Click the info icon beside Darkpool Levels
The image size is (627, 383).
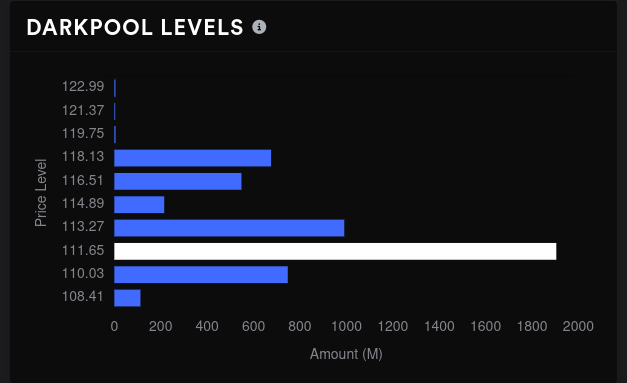pos(259,27)
